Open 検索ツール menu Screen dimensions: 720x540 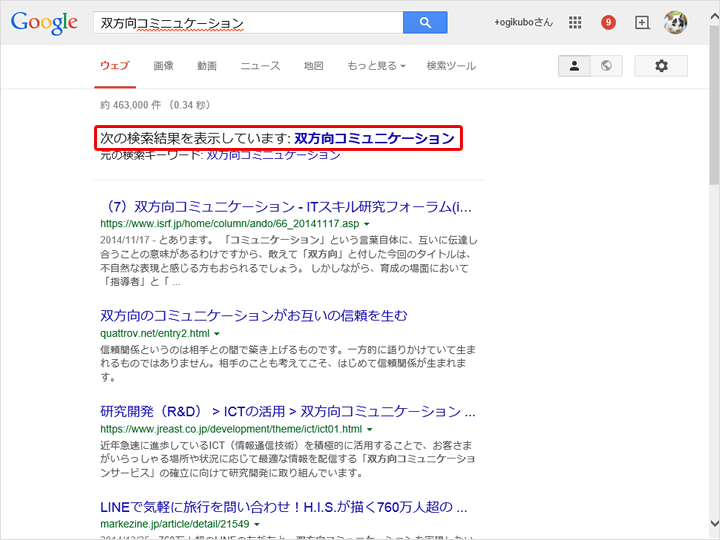451,66
